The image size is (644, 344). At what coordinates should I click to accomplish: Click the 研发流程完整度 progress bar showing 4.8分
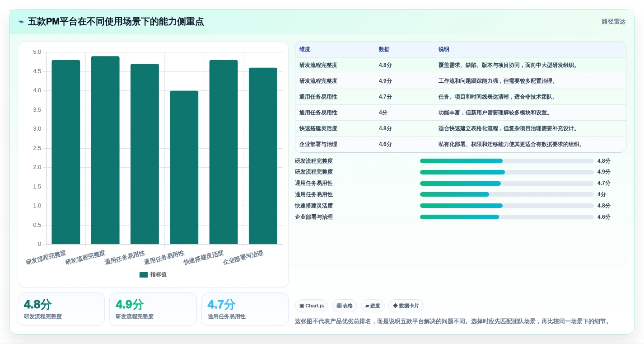pos(507,161)
